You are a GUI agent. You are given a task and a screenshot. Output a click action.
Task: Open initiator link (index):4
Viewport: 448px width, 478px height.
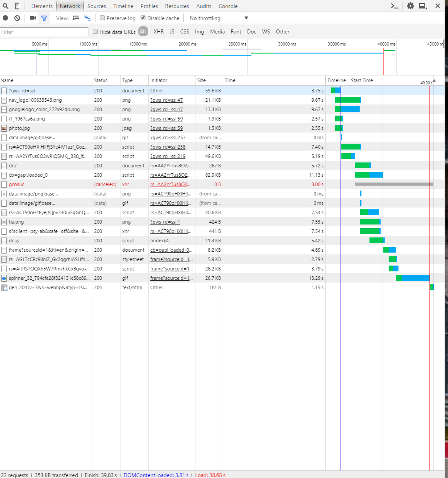point(159,241)
